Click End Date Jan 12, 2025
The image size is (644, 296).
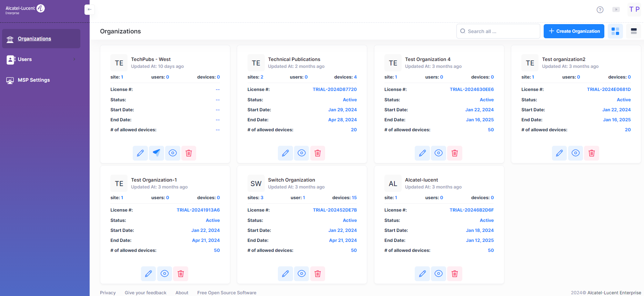coord(480,240)
